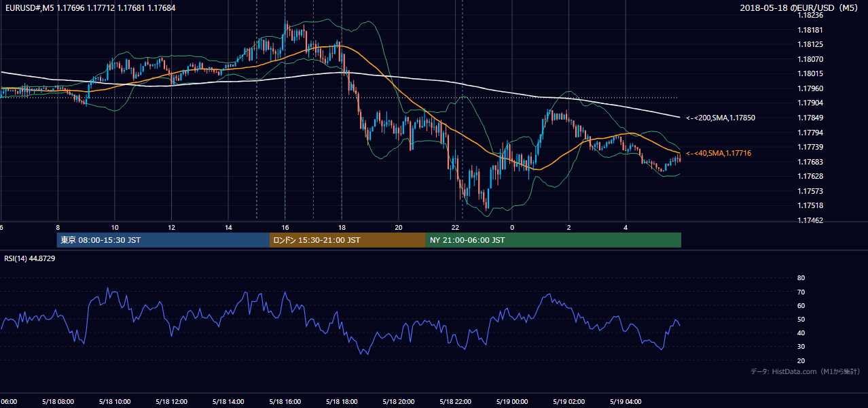Click RSI level 40 on the scale
Image resolution: width=868 pixels, height=408 pixels.
coord(801,333)
